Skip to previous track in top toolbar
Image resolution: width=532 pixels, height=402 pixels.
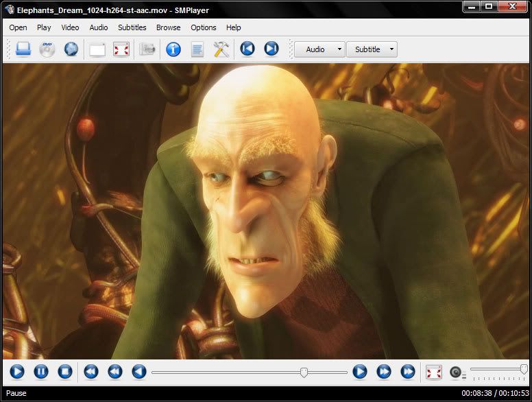coord(247,49)
